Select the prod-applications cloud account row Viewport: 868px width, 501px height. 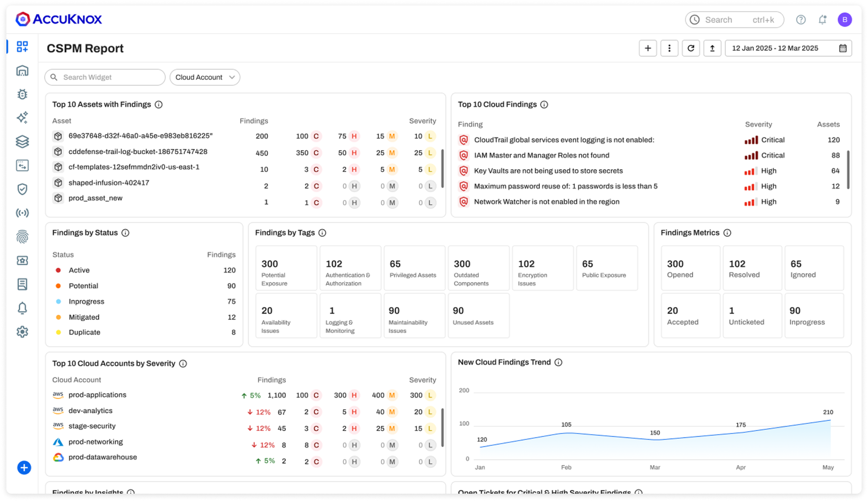pyautogui.click(x=97, y=395)
